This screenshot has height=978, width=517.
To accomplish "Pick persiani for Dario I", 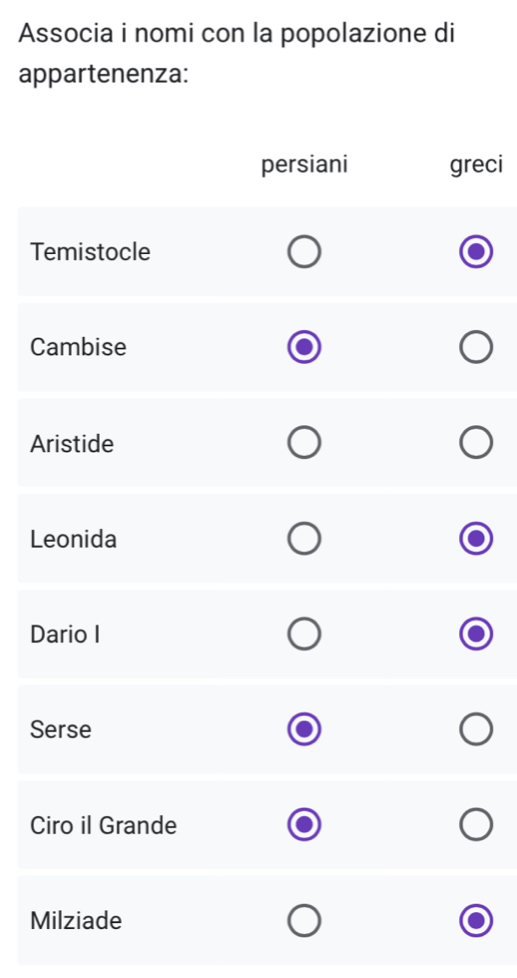I will (304, 634).
